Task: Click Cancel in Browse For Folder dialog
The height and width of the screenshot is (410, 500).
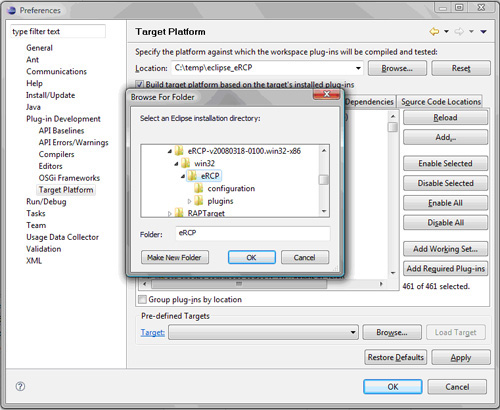Action: click(305, 257)
